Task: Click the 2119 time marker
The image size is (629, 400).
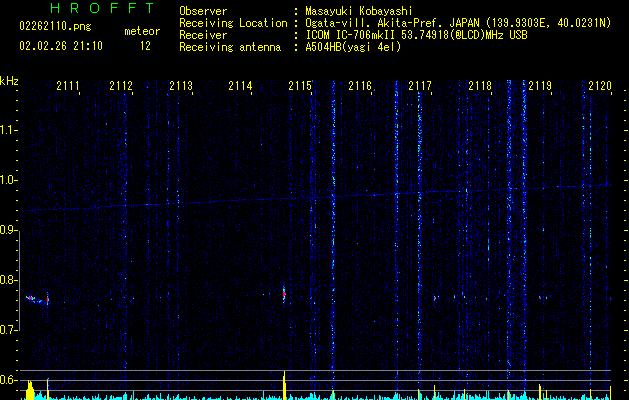Action: click(540, 86)
